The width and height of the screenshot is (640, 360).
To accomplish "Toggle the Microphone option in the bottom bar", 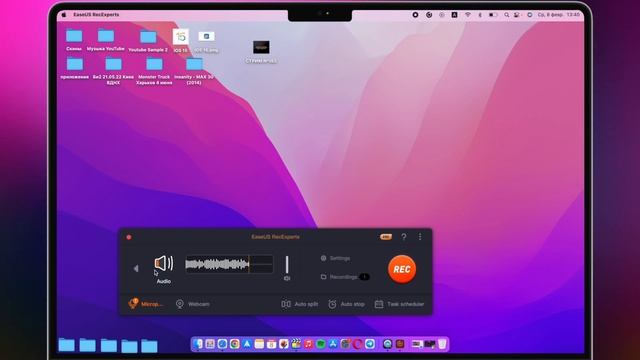I will (x=145, y=304).
